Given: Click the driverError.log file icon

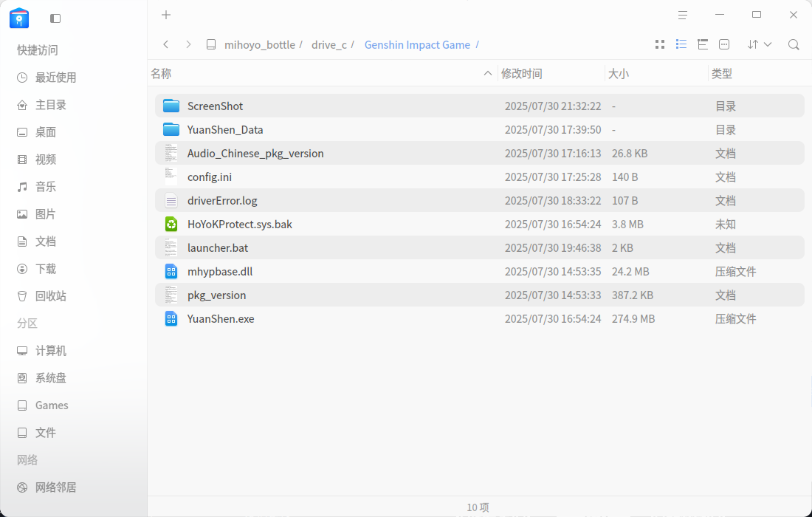Looking at the screenshot, I should [x=171, y=200].
